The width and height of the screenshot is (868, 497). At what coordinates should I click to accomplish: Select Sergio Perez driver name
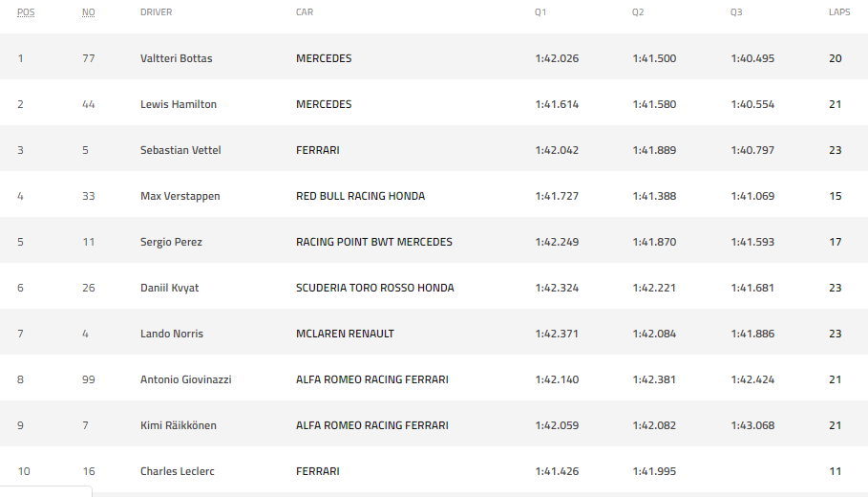coord(171,242)
